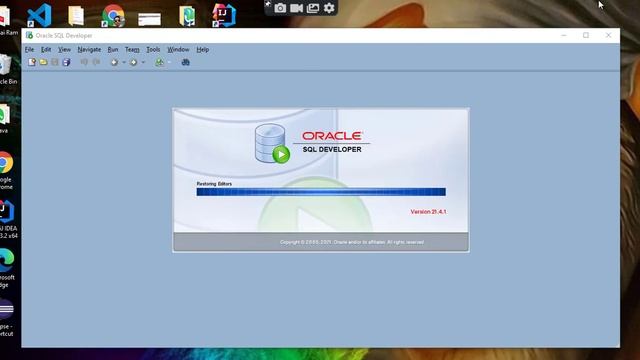Click the Restoring Editors progress bar
This screenshot has height=360, width=640.
pyautogui.click(x=321, y=192)
